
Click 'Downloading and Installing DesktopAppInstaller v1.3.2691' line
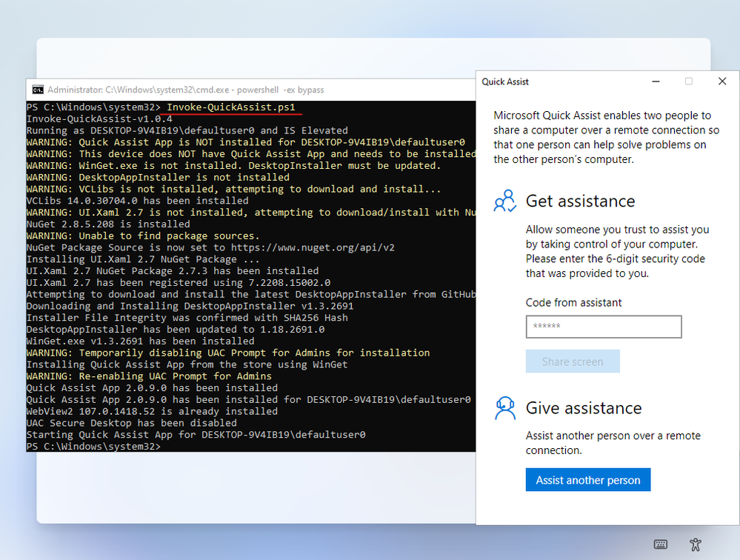point(190,306)
